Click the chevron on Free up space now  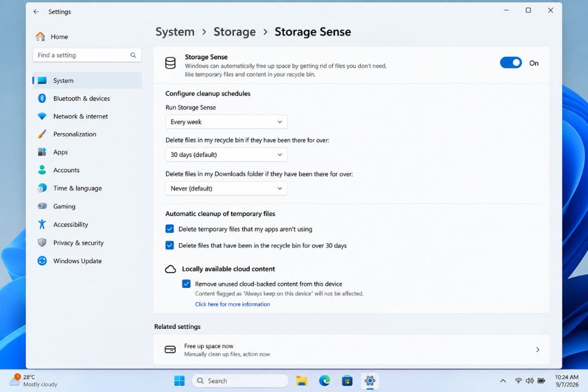point(538,350)
